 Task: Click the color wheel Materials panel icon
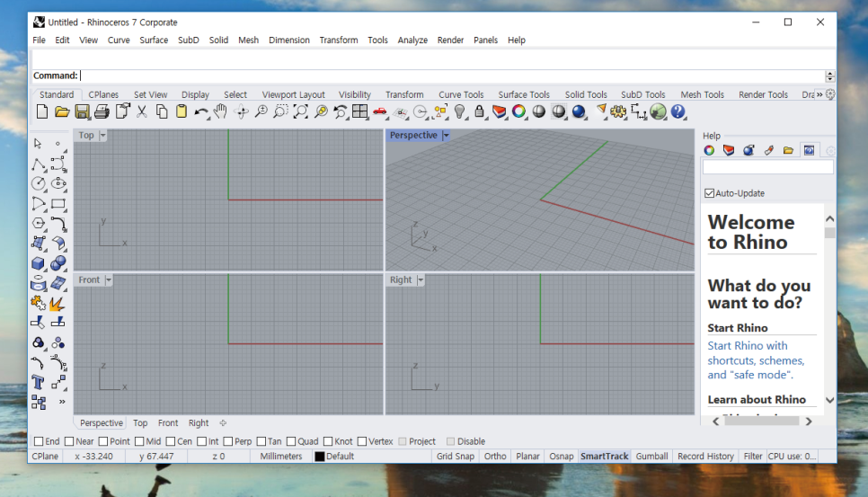709,151
